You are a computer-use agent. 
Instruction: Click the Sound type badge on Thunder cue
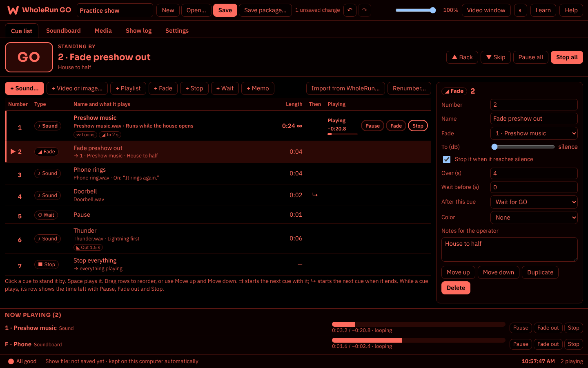48,239
